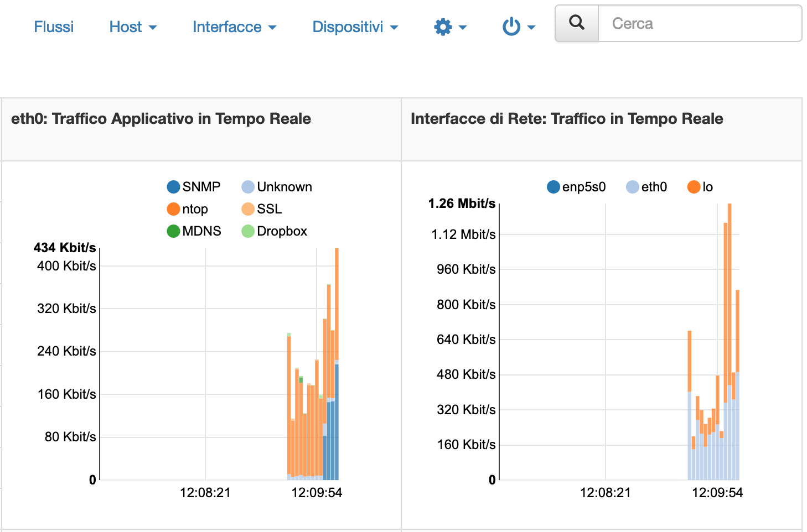The width and height of the screenshot is (807, 532).
Task: Click the tallest orange bar in eth0 chart
Action: tap(337, 303)
